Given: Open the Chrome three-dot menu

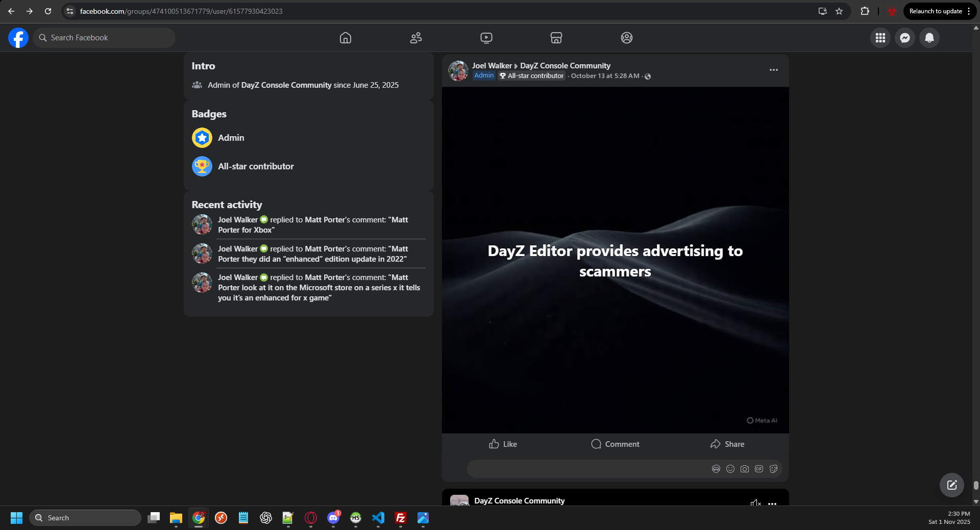Looking at the screenshot, I should tap(969, 11).
